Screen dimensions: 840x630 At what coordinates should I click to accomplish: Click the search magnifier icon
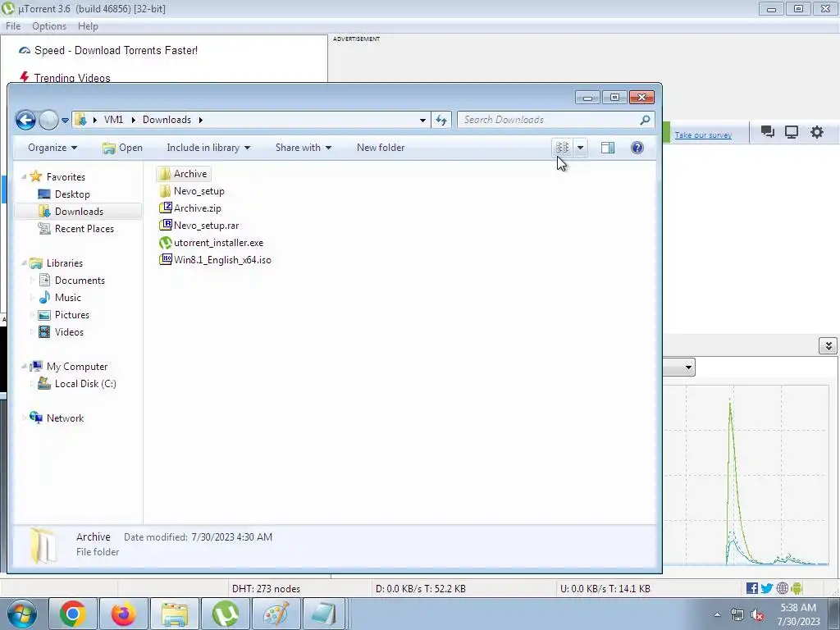coord(645,120)
